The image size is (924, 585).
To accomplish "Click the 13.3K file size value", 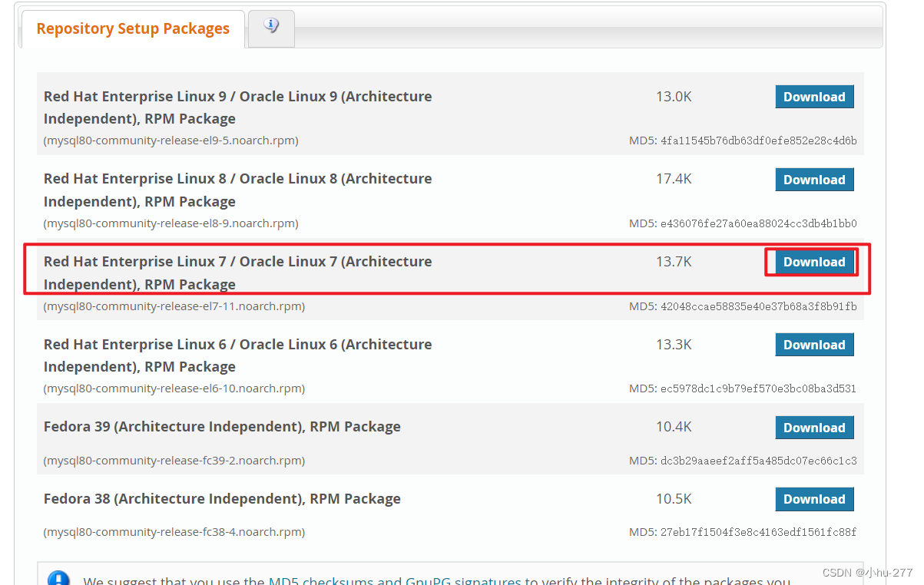I will pos(674,345).
